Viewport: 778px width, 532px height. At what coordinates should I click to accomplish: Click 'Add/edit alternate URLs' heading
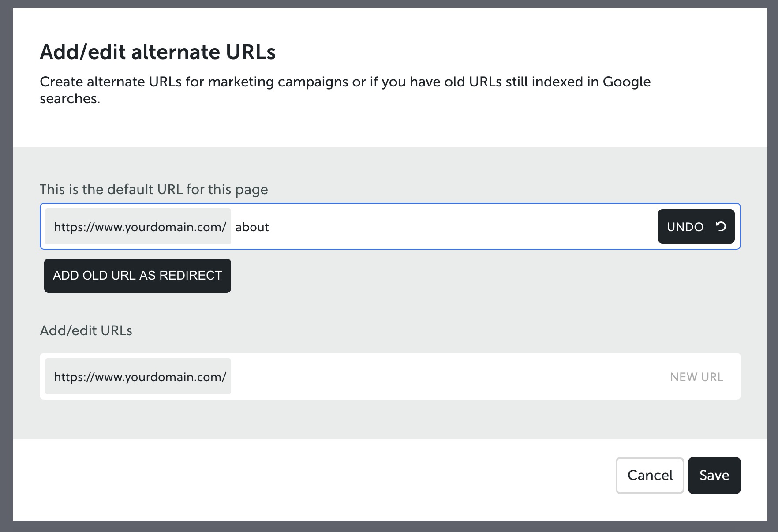coord(158,52)
